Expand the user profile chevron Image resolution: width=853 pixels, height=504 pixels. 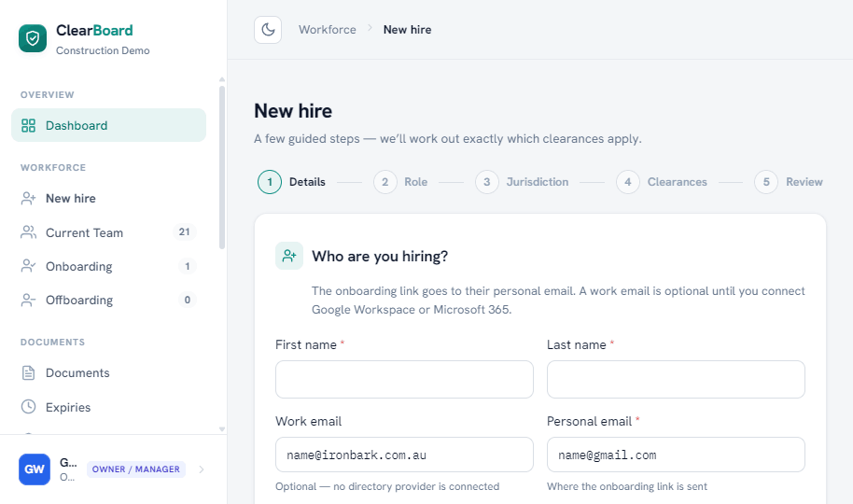point(202,469)
